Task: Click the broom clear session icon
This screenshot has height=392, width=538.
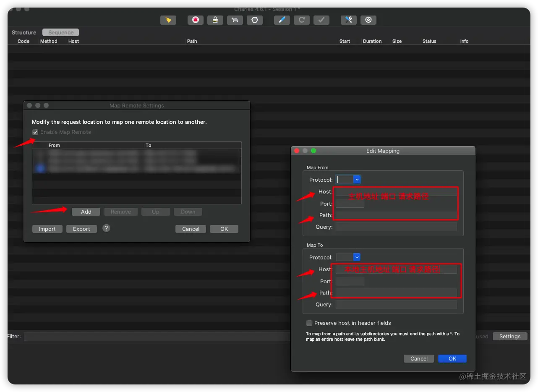Action: click(168, 20)
